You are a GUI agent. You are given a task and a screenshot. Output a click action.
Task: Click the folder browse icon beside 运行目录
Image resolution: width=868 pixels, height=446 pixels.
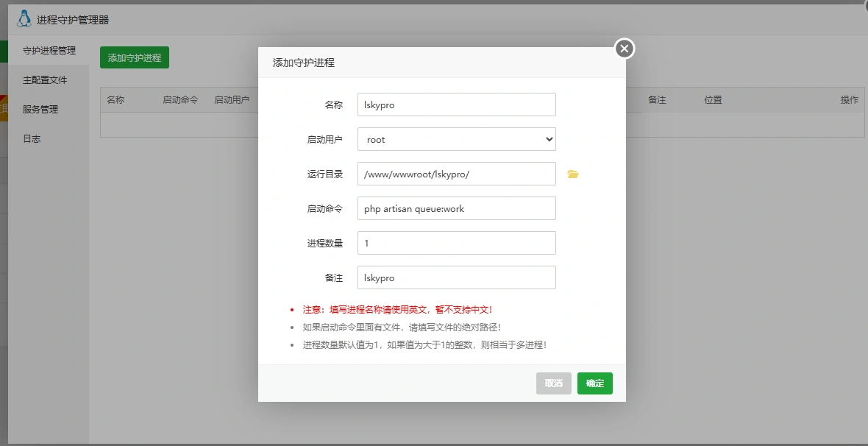(573, 174)
